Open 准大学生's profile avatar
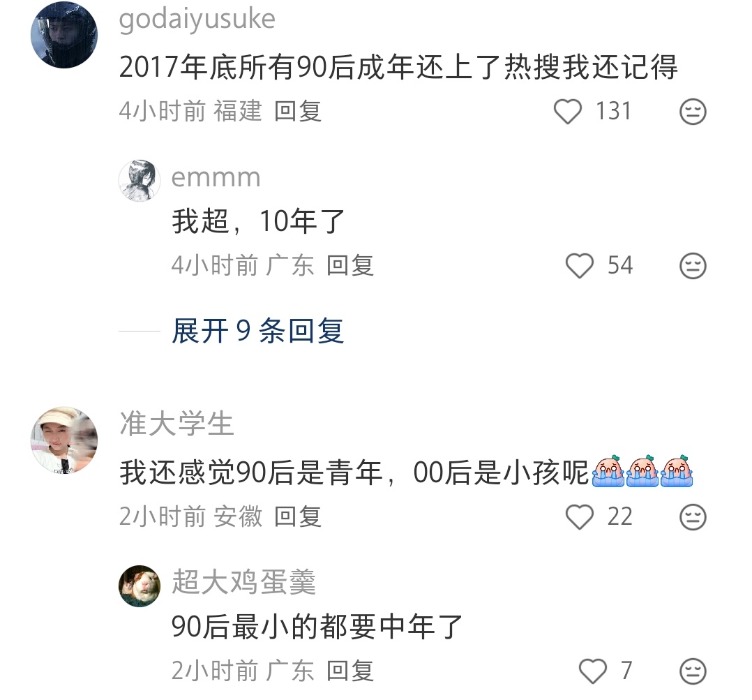This screenshot has height=700, width=752. tap(64, 440)
